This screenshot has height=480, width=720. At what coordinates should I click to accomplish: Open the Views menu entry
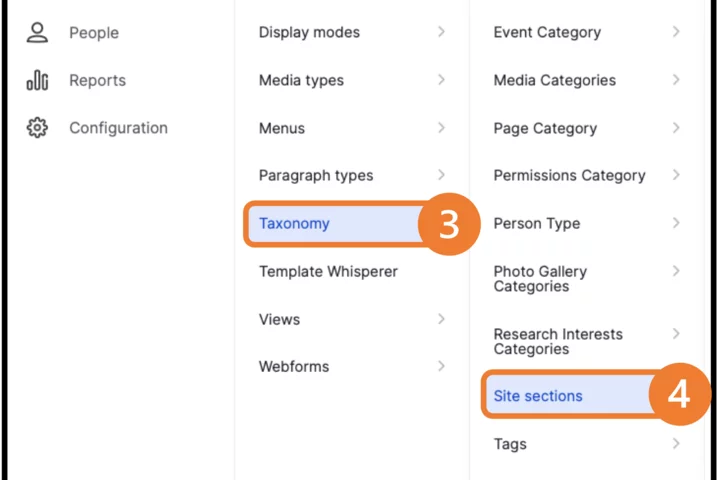click(279, 319)
